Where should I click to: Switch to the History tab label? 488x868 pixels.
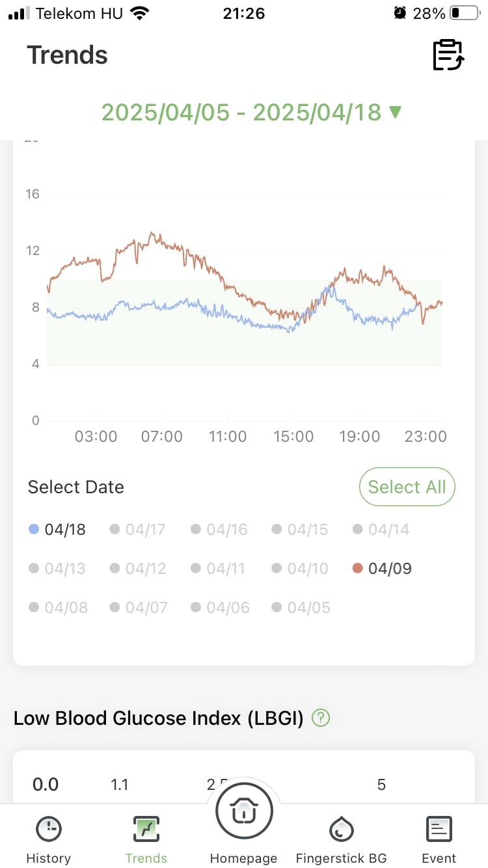(49, 858)
